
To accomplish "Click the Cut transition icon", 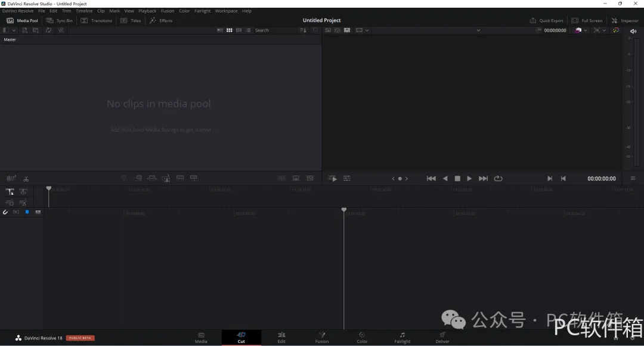I will pos(281,178).
